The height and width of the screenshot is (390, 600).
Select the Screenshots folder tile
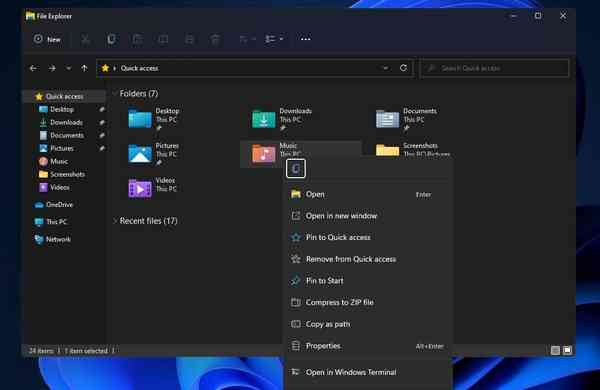(x=413, y=149)
